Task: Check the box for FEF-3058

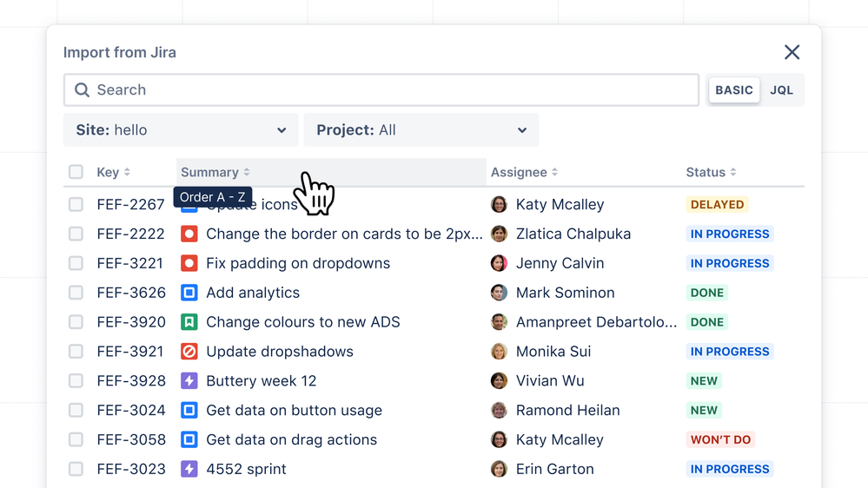Action: pyautogui.click(x=76, y=439)
